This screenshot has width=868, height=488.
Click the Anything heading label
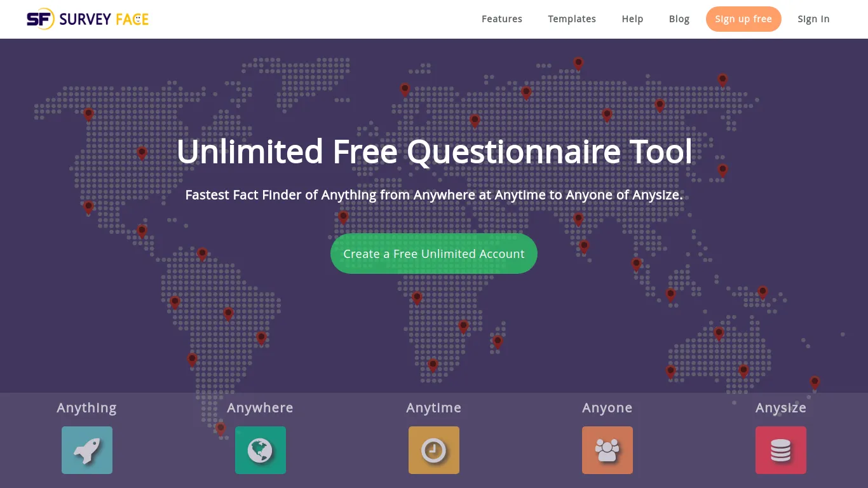[x=87, y=408]
